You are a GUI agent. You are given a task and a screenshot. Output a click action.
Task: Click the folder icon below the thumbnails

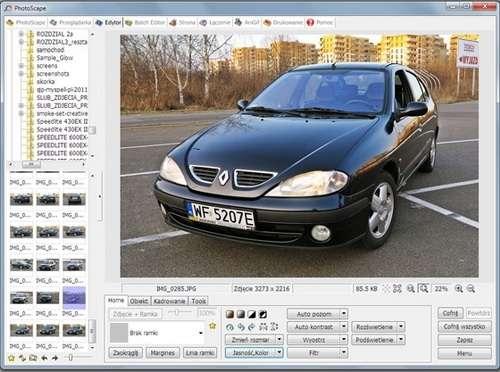pyautogui.click(x=33, y=358)
